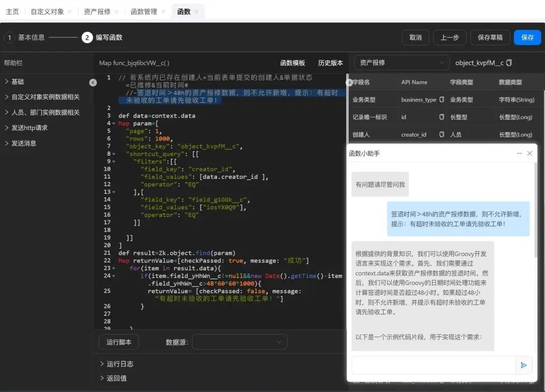Switch to the 自定义对象 tab
The image size is (545, 392).
[x=47, y=12]
